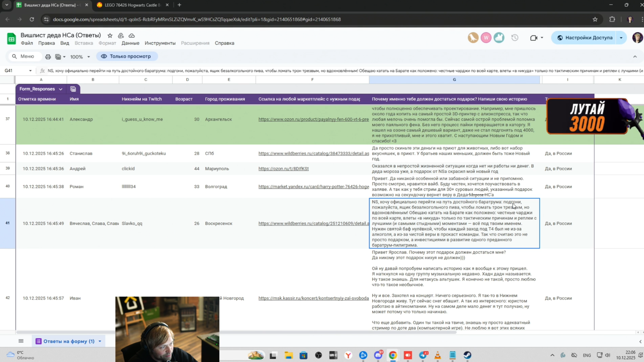Open the Name box G41 dropdown
The width and height of the screenshot is (644, 362).
point(30,71)
